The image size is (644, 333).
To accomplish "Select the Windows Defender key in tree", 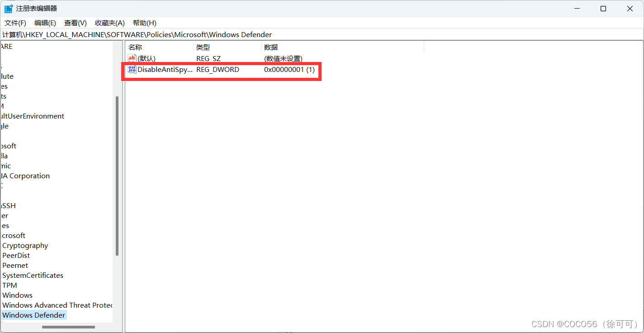I will tap(34, 315).
